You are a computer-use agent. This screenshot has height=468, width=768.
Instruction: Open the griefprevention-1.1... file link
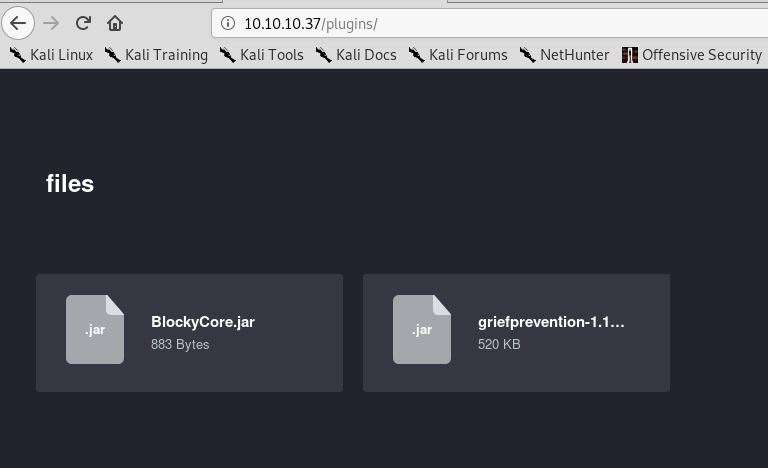point(551,322)
